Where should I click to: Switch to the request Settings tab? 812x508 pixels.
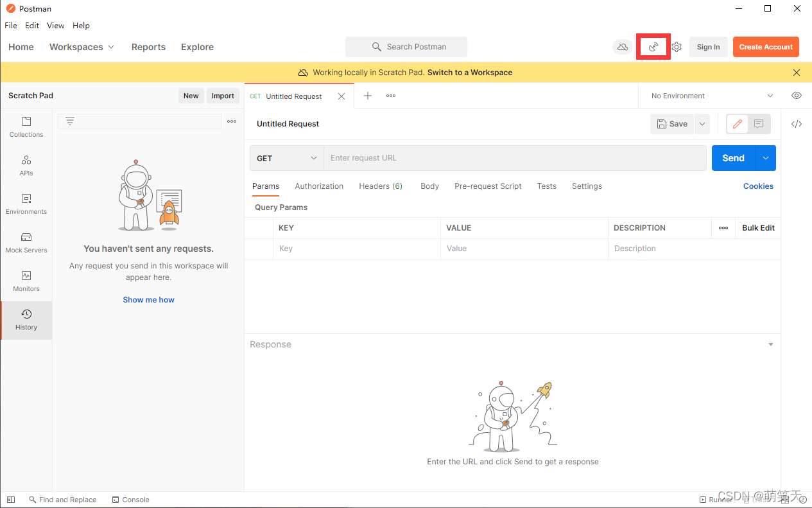click(x=587, y=186)
